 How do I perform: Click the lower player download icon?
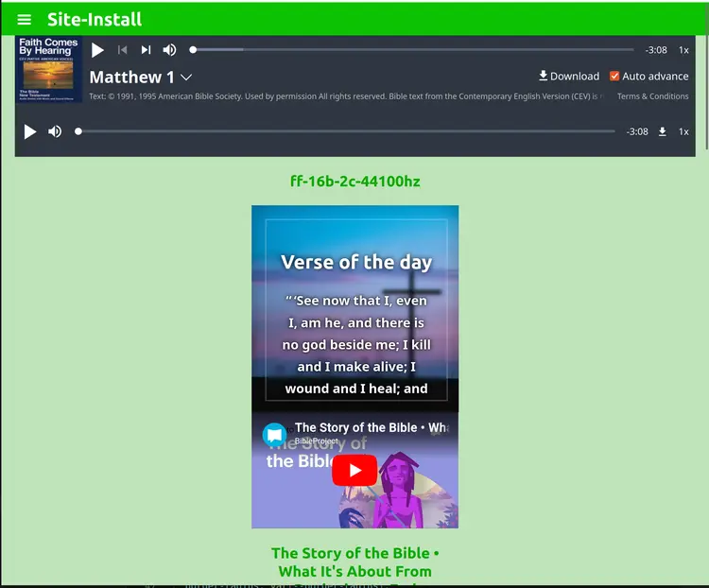click(x=662, y=131)
